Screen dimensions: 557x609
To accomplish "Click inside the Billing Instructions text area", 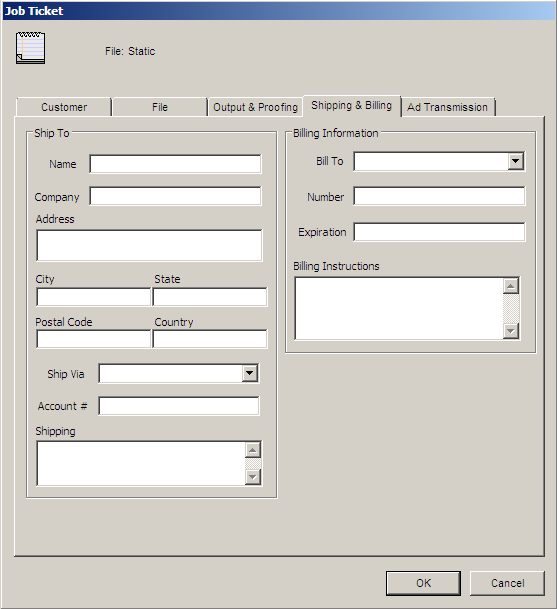I will tap(399, 309).
